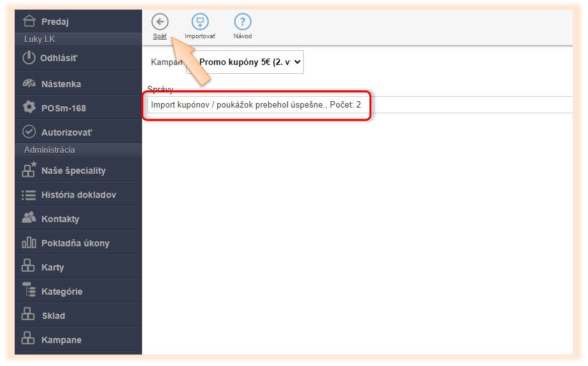588x366 pixels.
Task: Open Predaj in the sidebar
Action: (x=55, y=22)
